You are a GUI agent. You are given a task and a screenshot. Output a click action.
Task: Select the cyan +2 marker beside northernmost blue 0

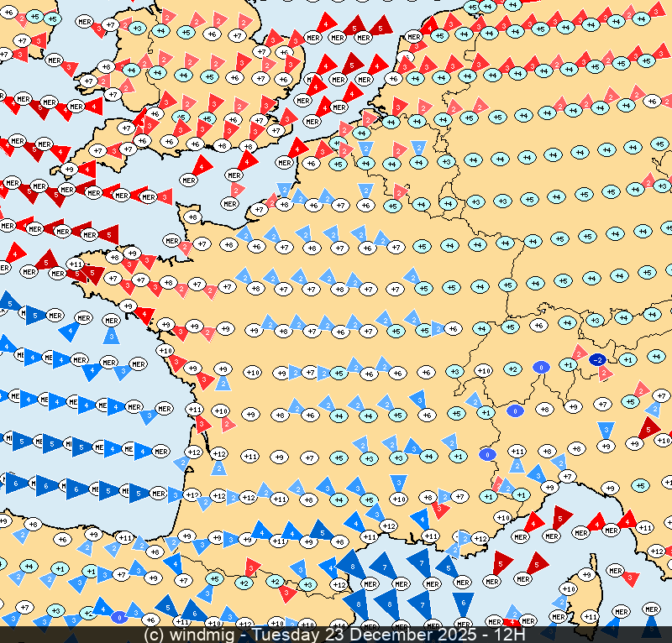click(x=513, y=369)
